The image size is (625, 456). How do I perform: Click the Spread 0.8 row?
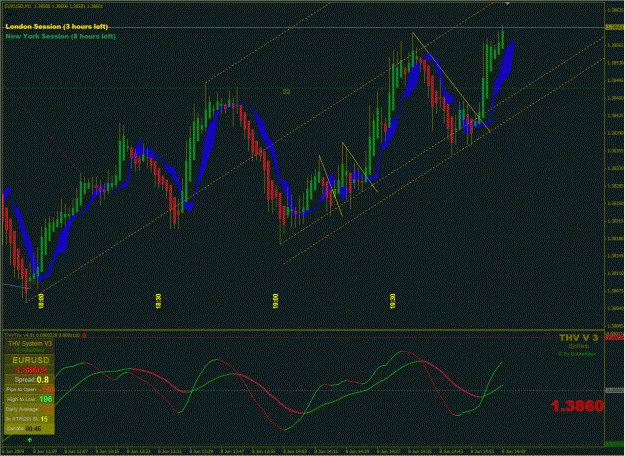pyautogui.click(x=30, y=379)
